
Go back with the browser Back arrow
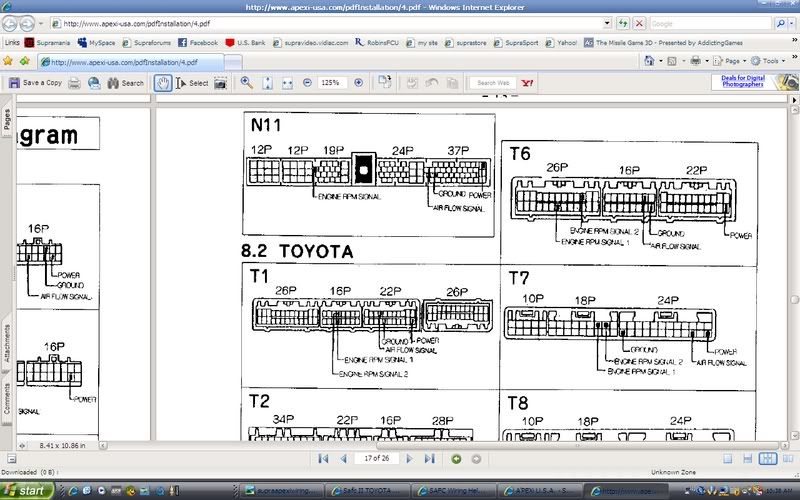pos(10,23)
